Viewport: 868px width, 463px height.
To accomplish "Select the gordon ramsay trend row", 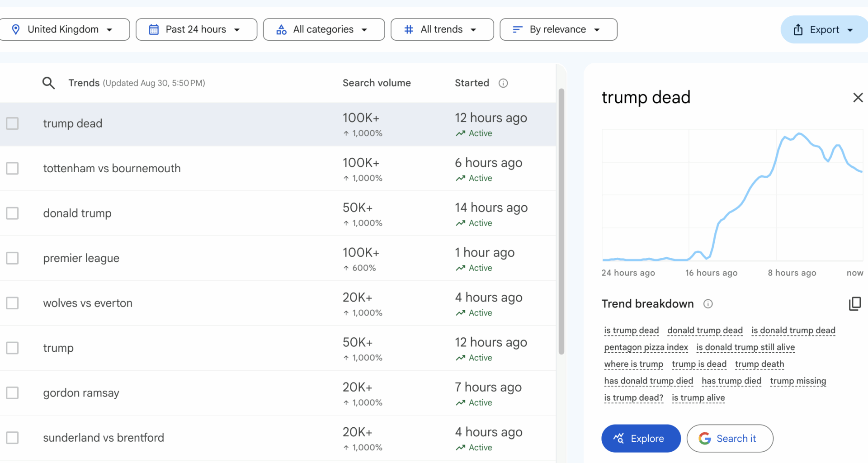I will coord(278,393).
